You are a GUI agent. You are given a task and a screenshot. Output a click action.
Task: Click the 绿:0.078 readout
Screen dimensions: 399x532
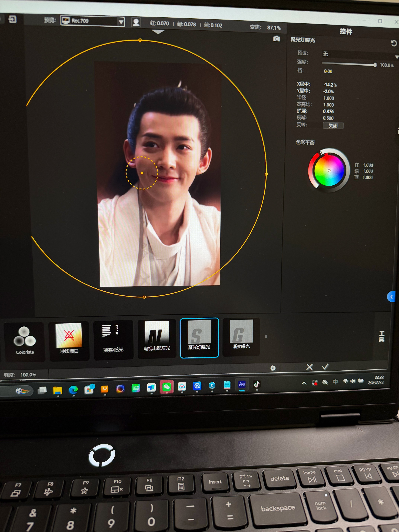click(x=186, y=24)
